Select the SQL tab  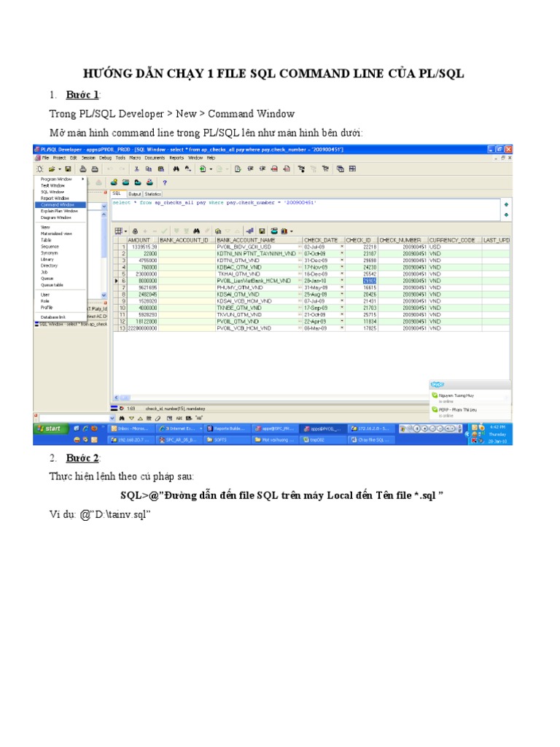click(x=117, y=193)
